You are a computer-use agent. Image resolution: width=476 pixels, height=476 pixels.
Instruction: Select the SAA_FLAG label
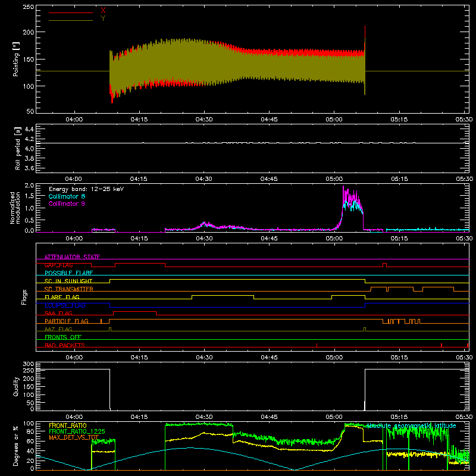tap(58, 313)
